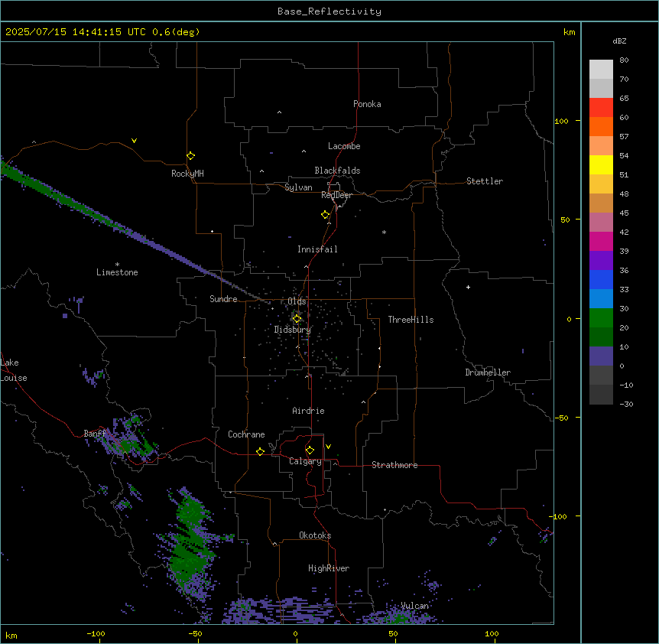Click the Base_Reflectivity title
Viewport: 659px width, 644px height.
pyautogui.click(x=329, y=11)
